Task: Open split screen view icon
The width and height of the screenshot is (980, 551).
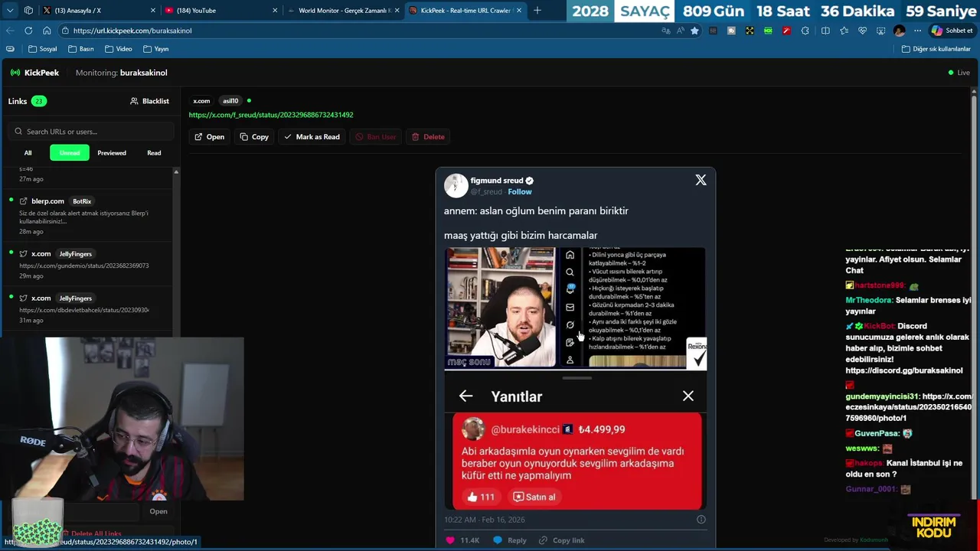Action: [825, 31]
